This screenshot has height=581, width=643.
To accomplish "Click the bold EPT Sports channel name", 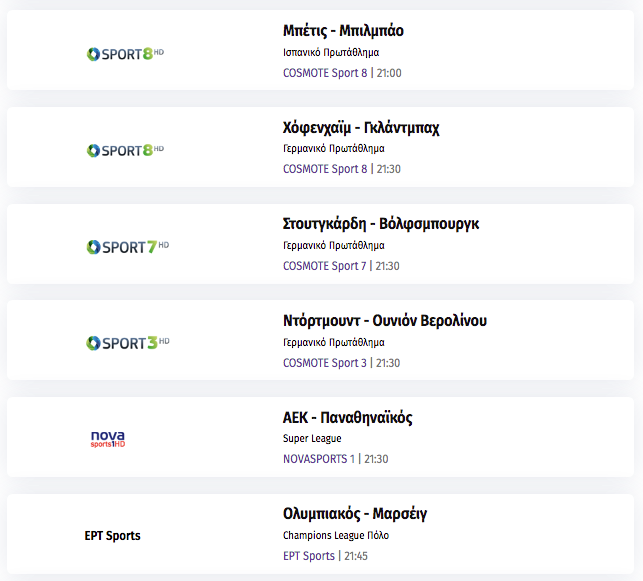I will click(112, 535).
